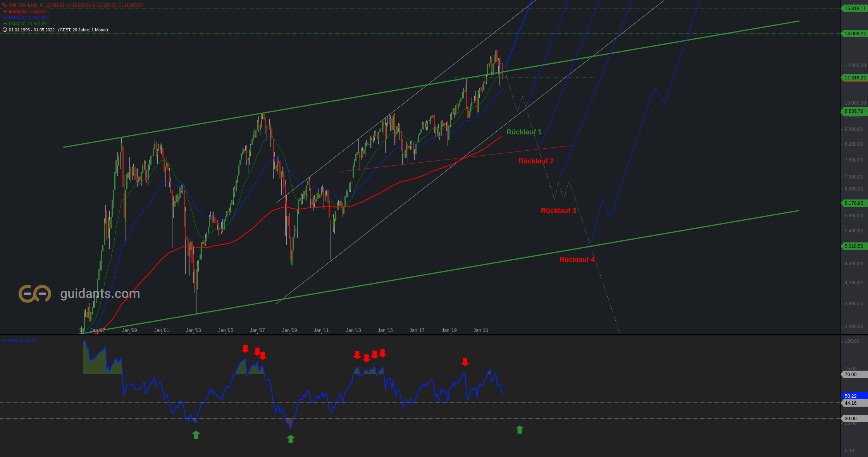Click the leftmost red down arrow in RSI panel

[x=245, y=349]
